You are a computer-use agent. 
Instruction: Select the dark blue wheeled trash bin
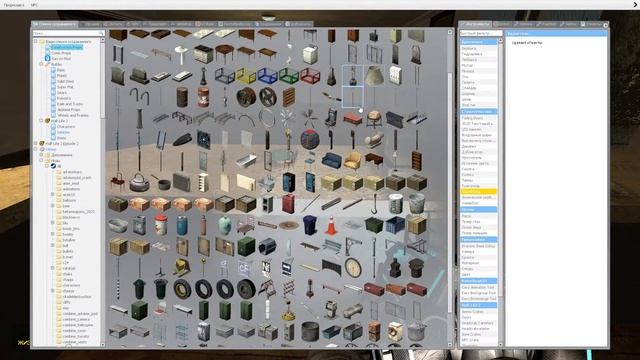(310, 225)
